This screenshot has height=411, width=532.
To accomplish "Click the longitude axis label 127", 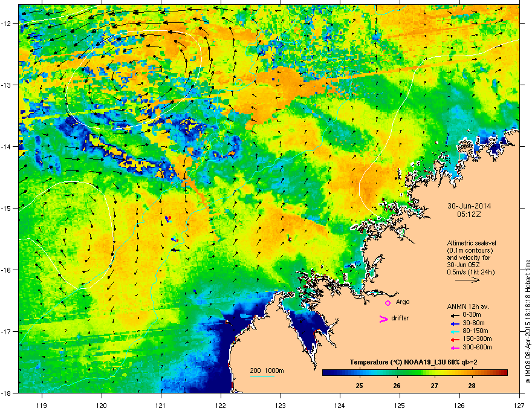I will [519, 405].
